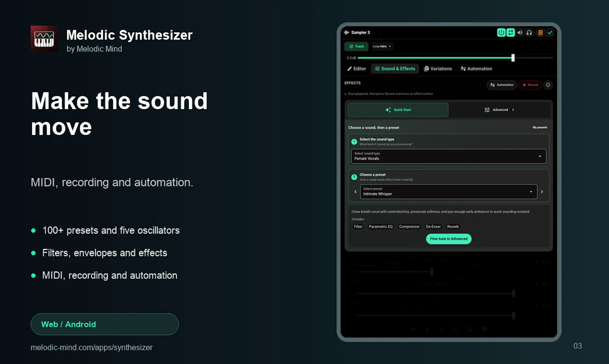
Task: Click the Reverb effect chip
Action: (x=453, y=227)
